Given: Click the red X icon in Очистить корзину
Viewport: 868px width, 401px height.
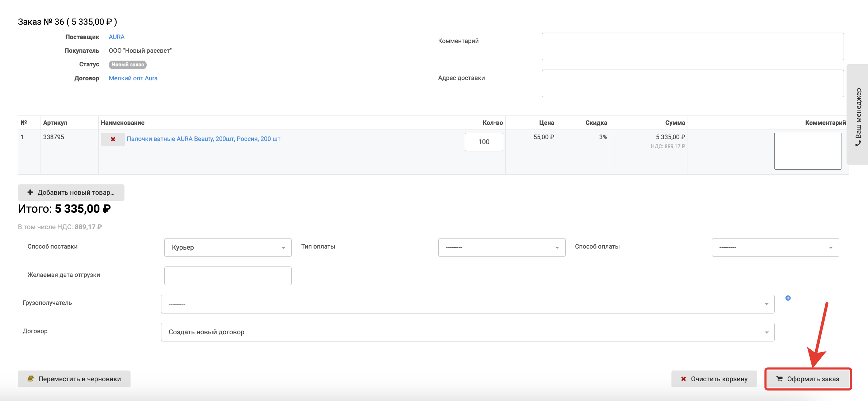Looking at the screenshot, I should point(684,379).
